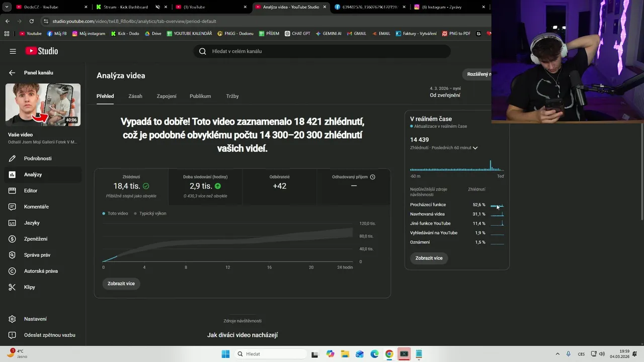Open the Chrome apps grid in bookmarks bar
The width and height of the screenshot is (644, 362).
point(7,34)
